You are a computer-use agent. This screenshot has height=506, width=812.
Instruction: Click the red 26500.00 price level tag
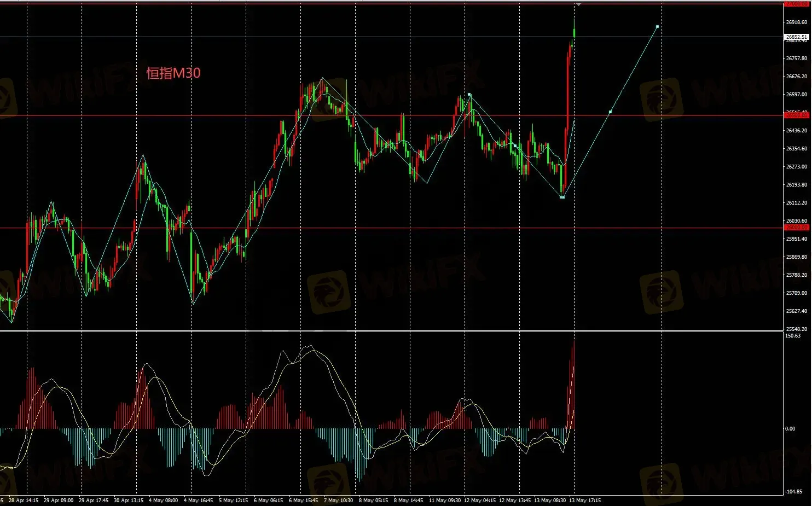[797, 115]
